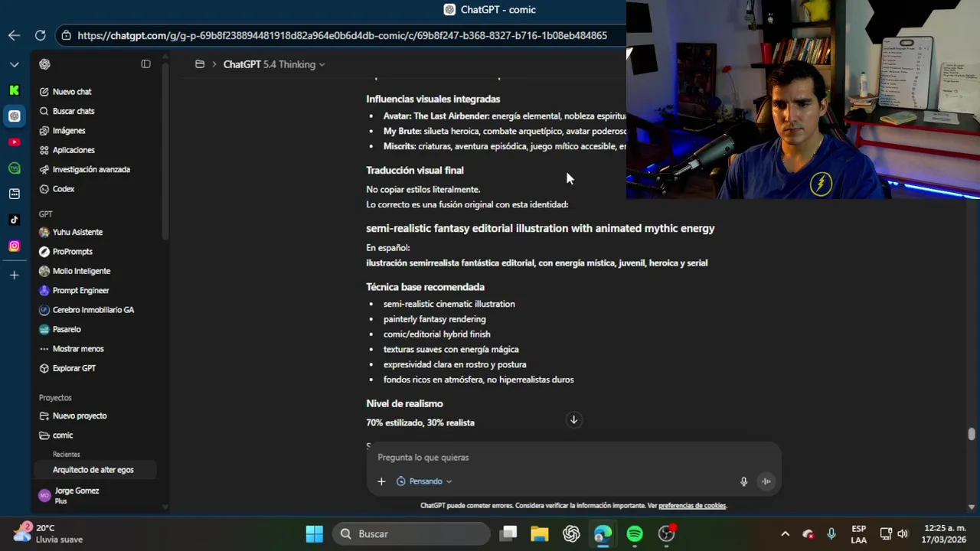Image resolution: width=980 pixels, height=551 pixels.
Task: Open Spotify from the taskbar
Action: [635, 534]
